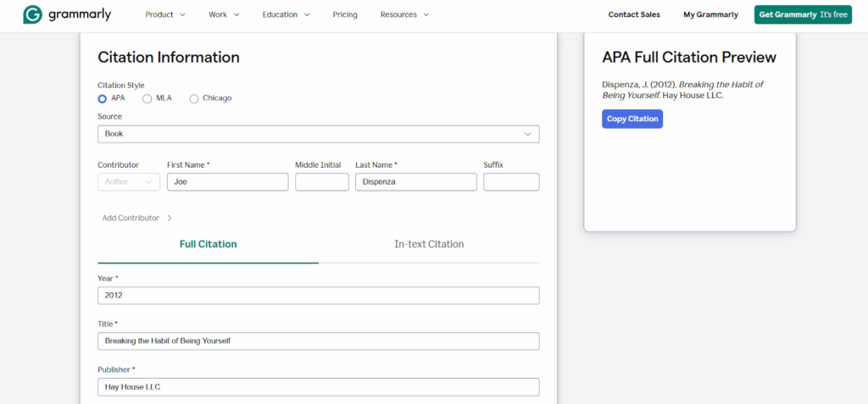Screen dimensions: 868x404
Task: Open the Resources menu
Action: (x=404, y=15)
